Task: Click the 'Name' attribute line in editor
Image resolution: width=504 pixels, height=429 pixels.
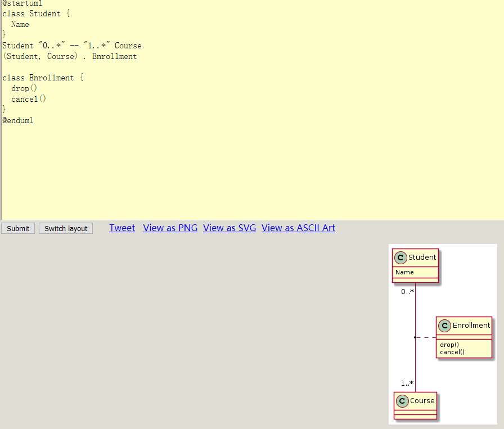Action: pyautogui.click(x=20, y=24)
